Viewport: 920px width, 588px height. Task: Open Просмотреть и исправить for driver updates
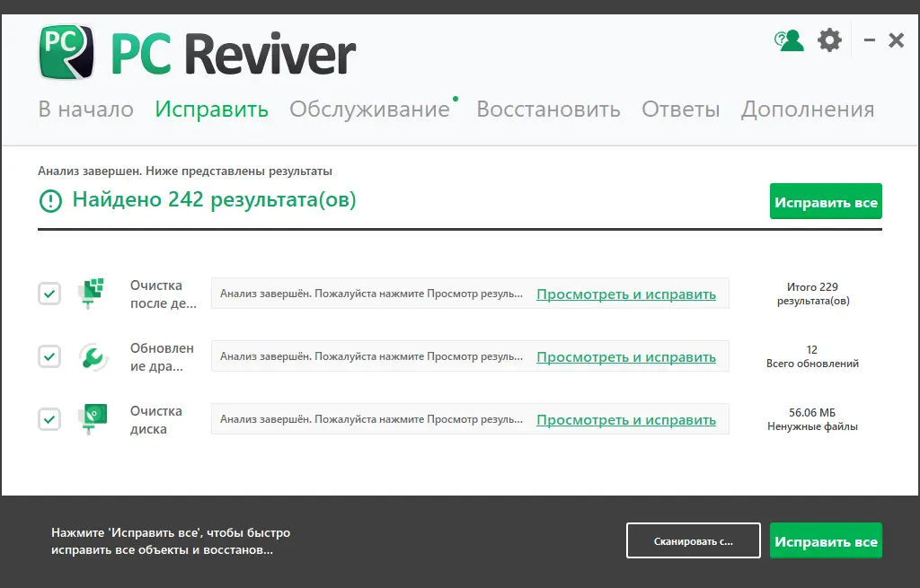[626, 357]
